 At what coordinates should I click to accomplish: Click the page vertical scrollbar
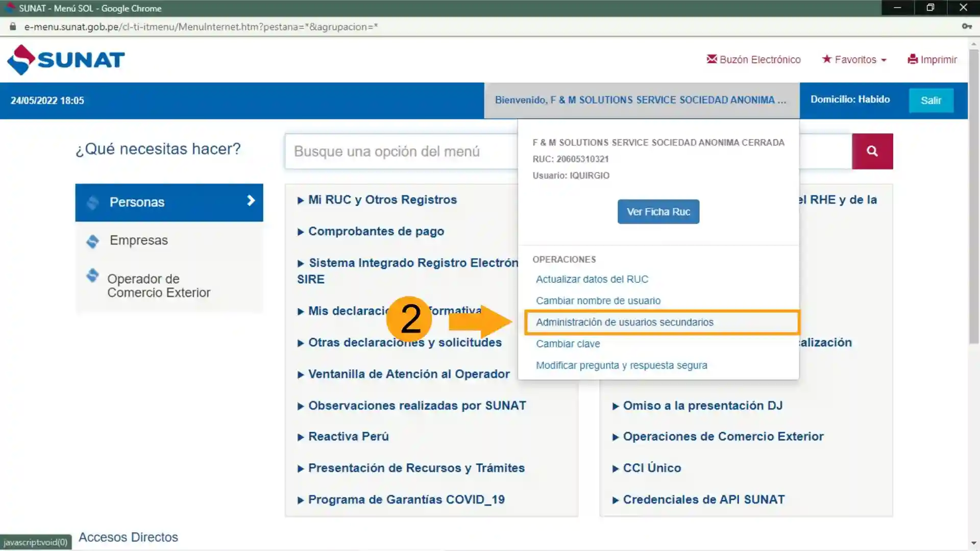click(974, 196)
